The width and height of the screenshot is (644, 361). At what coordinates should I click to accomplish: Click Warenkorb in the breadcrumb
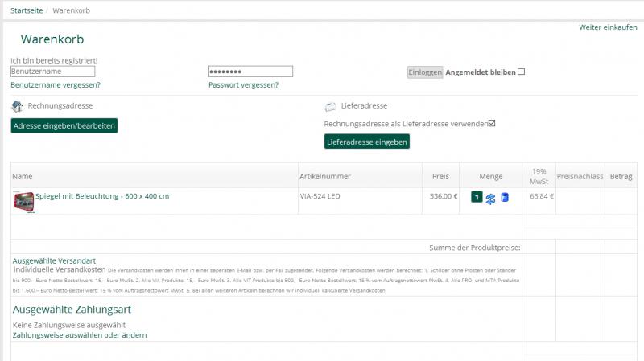[x=72, y=10]
